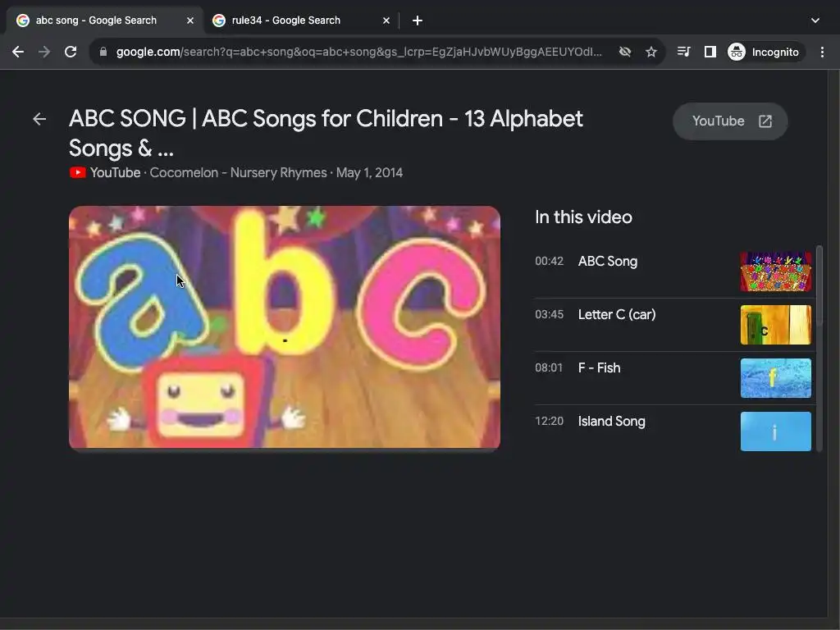
Task: Close the abc song tab
Action: [x=190, y=21]
